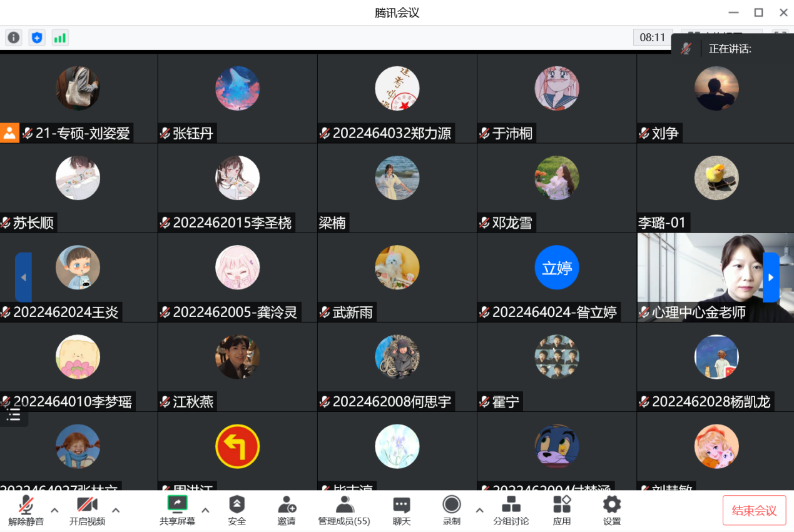Image resolution: width=794 pixels, height=532 pixels.
Task: Unmute microphone via 解除静音
Action: click(26, 510)
